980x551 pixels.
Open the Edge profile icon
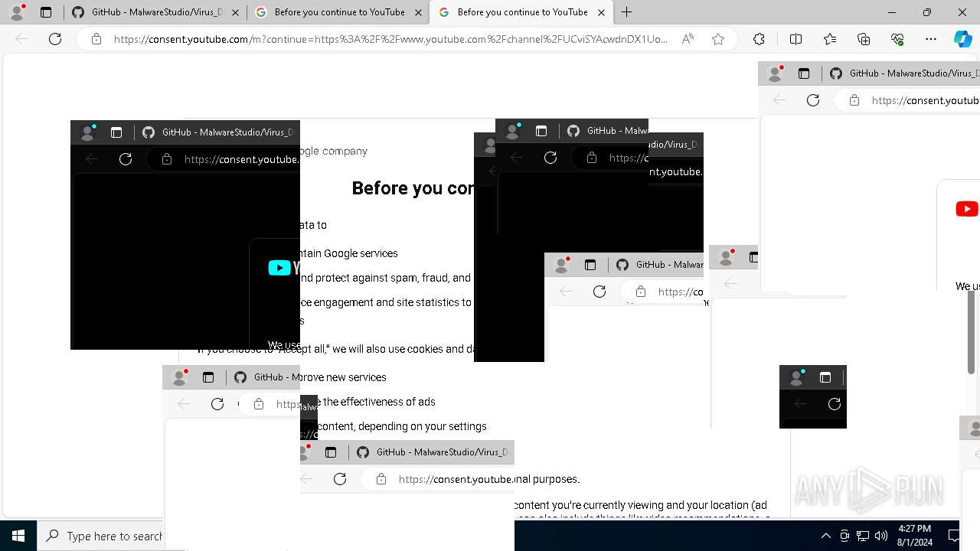click(17, 12)
